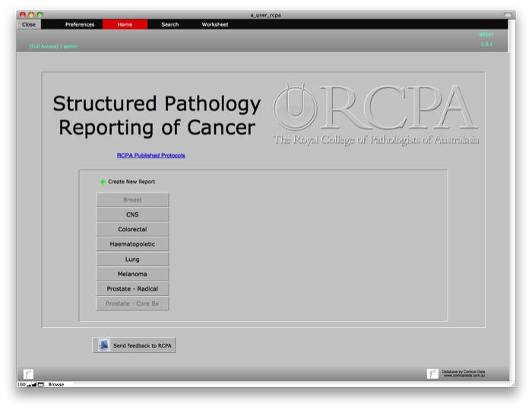Create a Melanoma report
Viewport: 532px width, 410px height.
[x=132, y=274]
